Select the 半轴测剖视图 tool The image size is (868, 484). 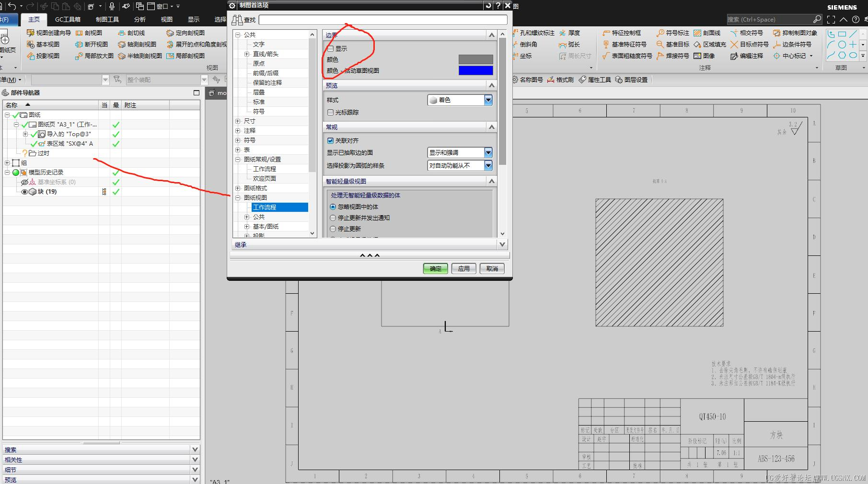[140, 56]
